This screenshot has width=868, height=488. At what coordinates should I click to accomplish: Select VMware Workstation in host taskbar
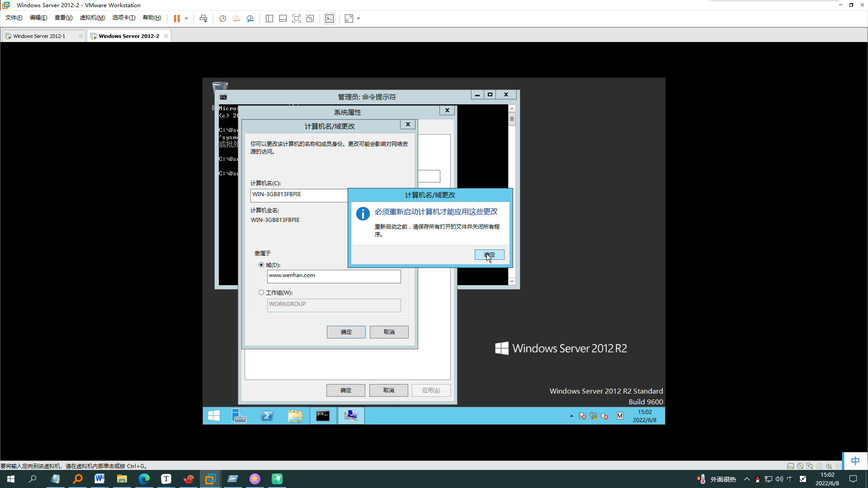210,479
